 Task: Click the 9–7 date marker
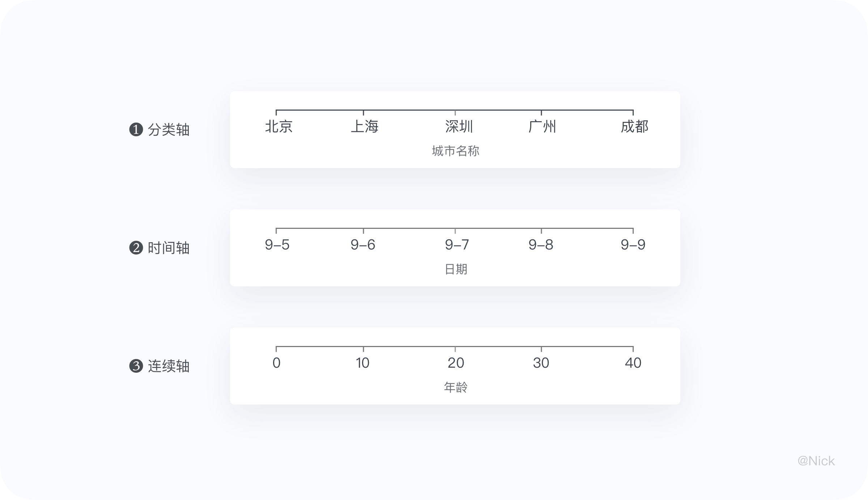point(457,245)
